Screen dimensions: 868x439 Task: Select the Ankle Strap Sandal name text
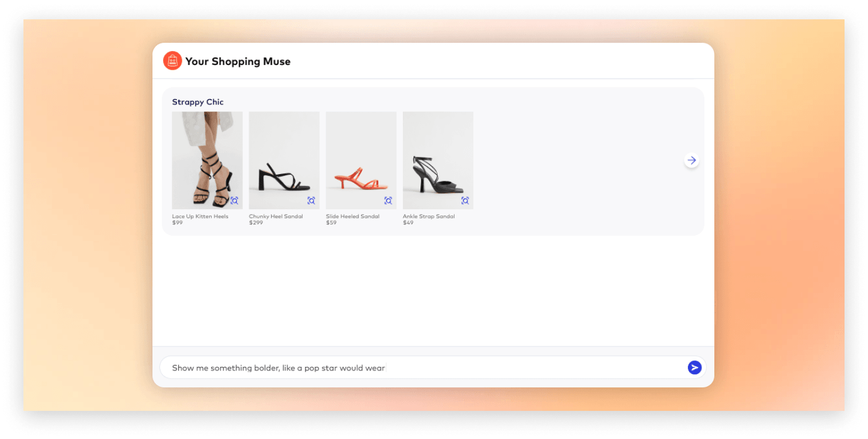click(x=429, y=216)
